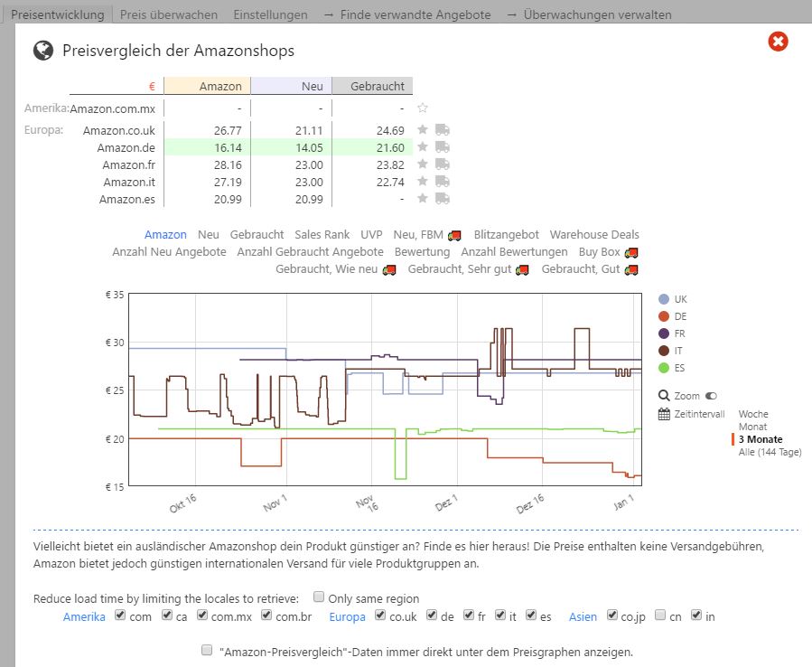Click the Asien region link

[x=583, y=616]
